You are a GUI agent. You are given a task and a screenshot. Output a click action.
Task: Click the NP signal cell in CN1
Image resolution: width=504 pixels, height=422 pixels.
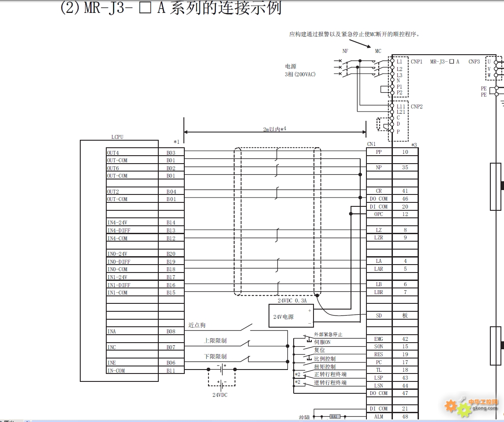[379, 167]
